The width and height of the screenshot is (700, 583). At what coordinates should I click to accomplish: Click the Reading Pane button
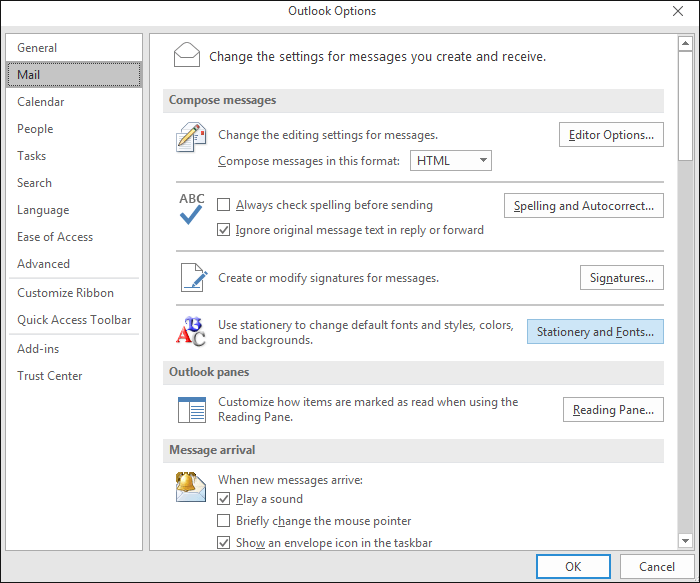pos(613,409)
